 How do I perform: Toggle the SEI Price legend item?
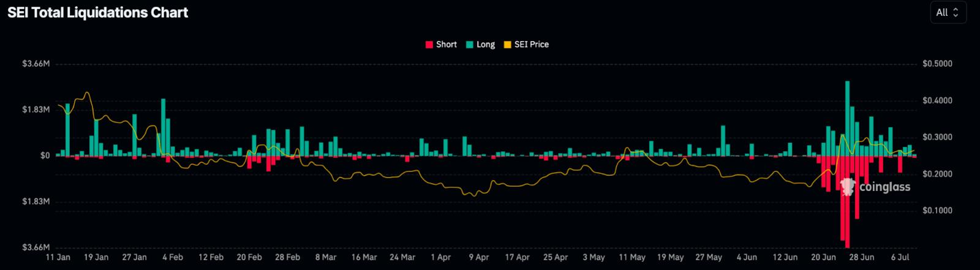click(x=526, y=44)
